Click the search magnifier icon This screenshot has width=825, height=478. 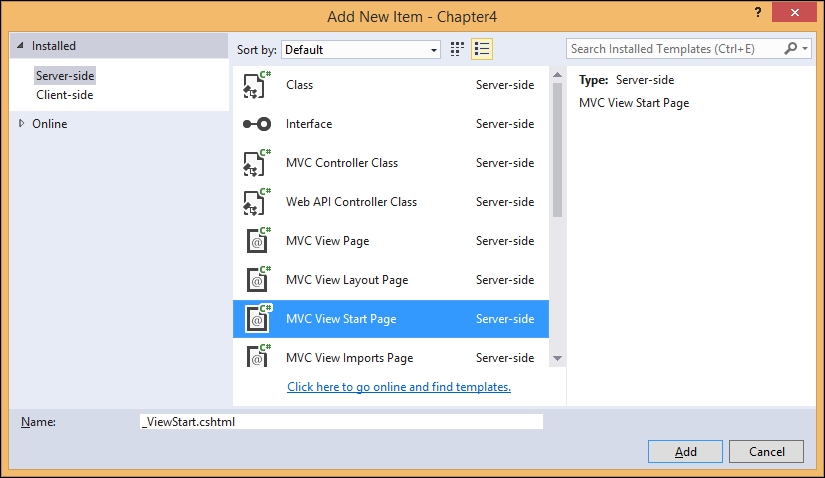coord(790,48)
